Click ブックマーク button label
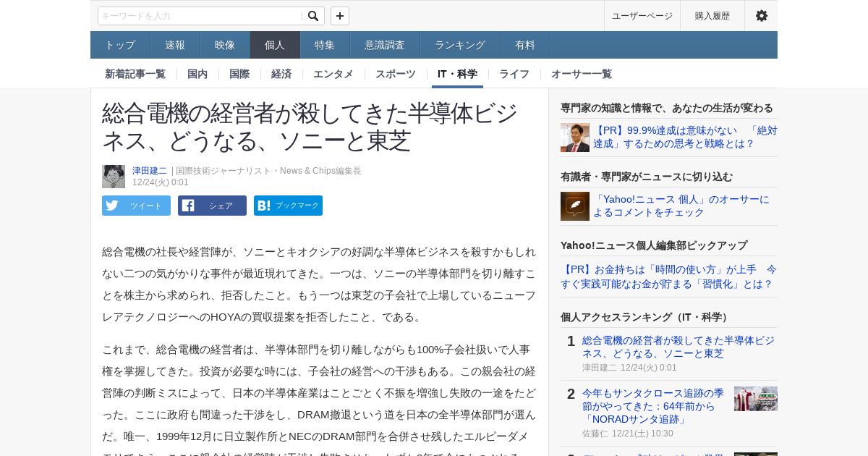Screen dimensions: 868x456 coord(297,206)
